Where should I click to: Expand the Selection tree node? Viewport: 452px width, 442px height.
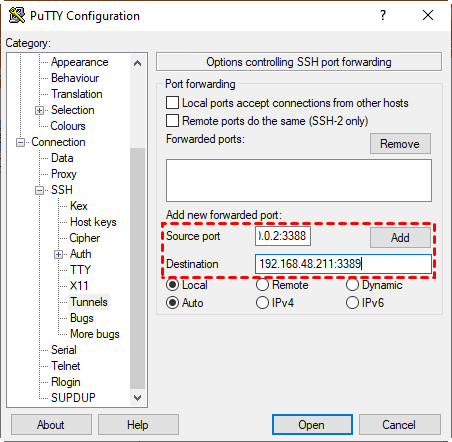[x=39, y=110]
